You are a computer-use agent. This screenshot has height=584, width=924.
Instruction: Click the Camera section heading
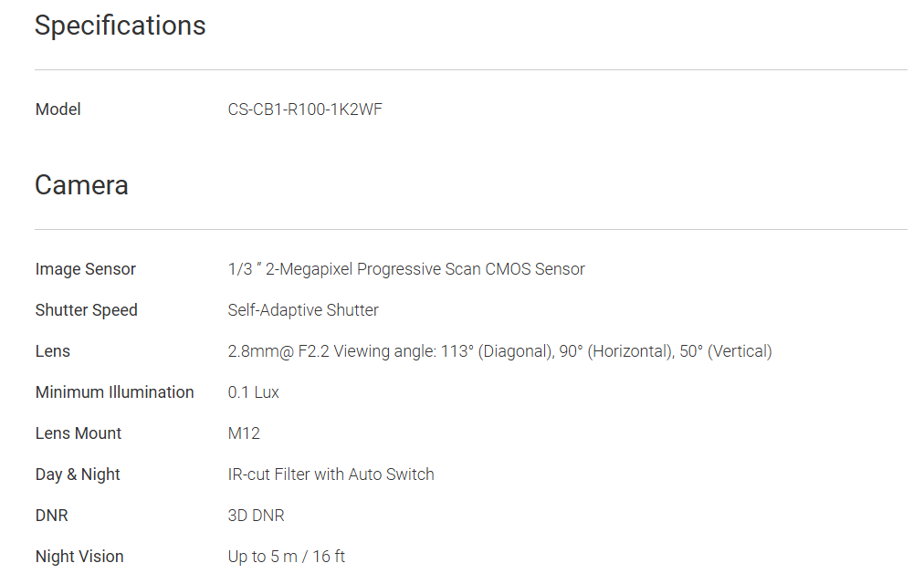(x=81, y=185)
